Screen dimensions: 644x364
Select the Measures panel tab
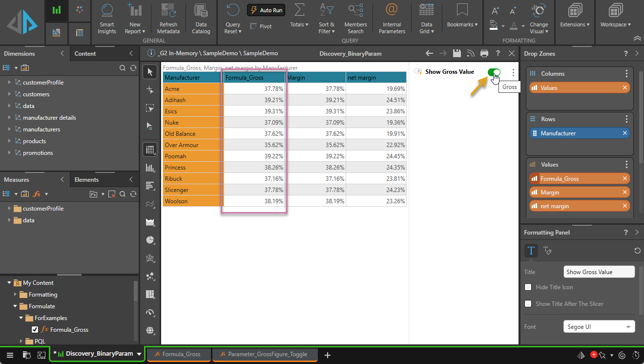17,180
